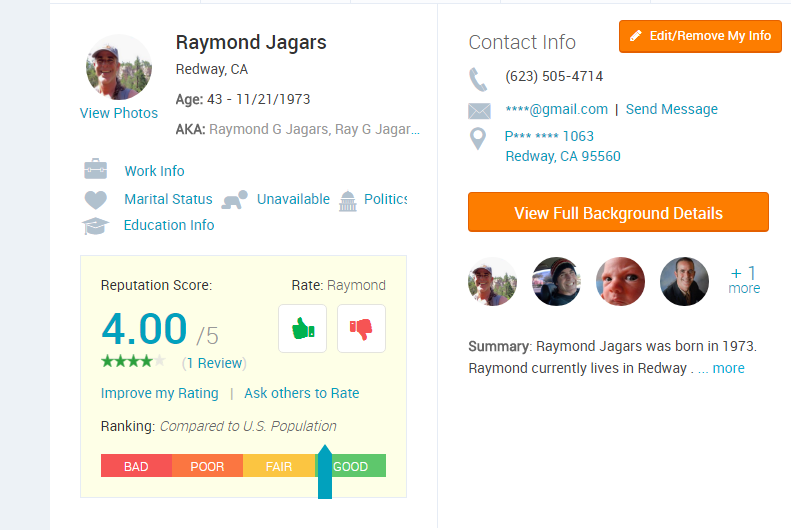Open the baby face photo thumbnail
The height and width of the screenshot is (530, 791).
coord(620,281)
